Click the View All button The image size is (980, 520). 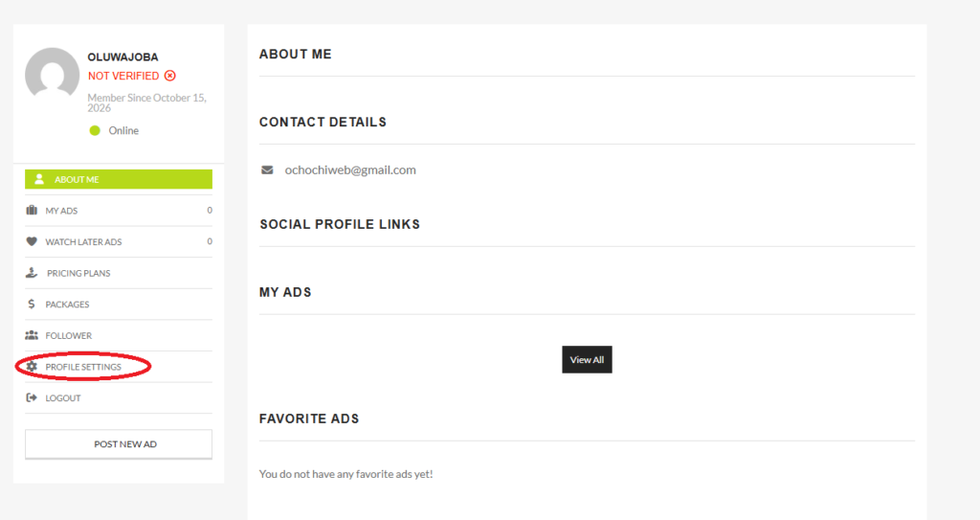pyautogui.click(x=587, y=360)
